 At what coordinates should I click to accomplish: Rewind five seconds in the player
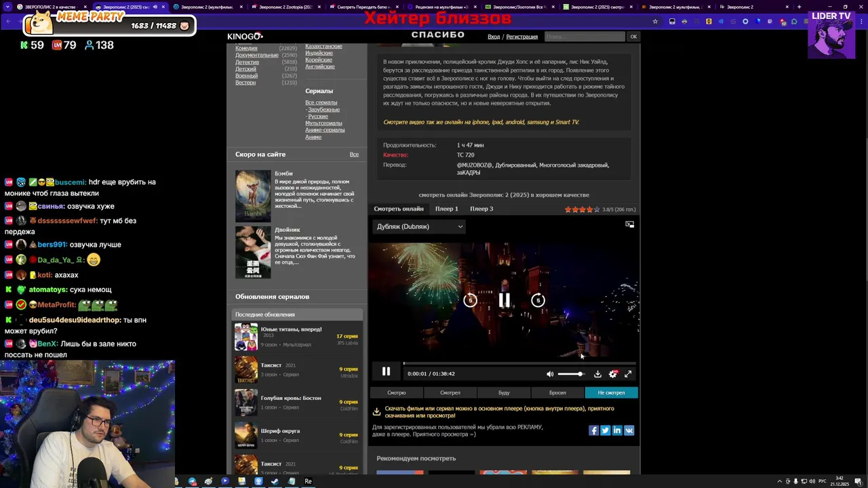click(x=470, y=300)
